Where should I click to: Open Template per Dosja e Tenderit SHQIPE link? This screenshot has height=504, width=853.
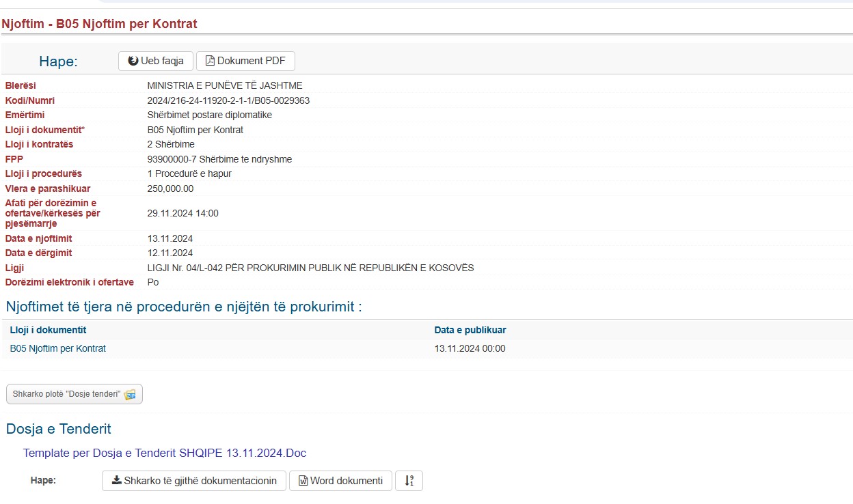click(165, 453)
